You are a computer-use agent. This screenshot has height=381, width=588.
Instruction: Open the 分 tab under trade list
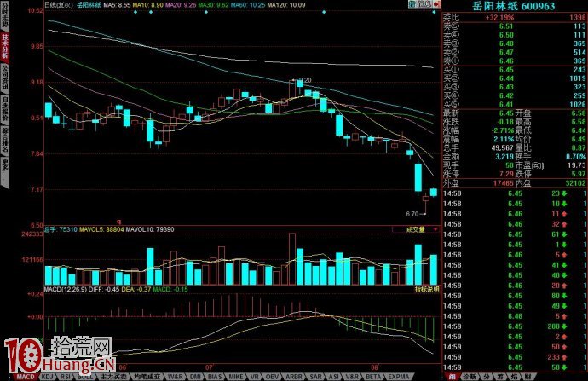coord(487,377)
